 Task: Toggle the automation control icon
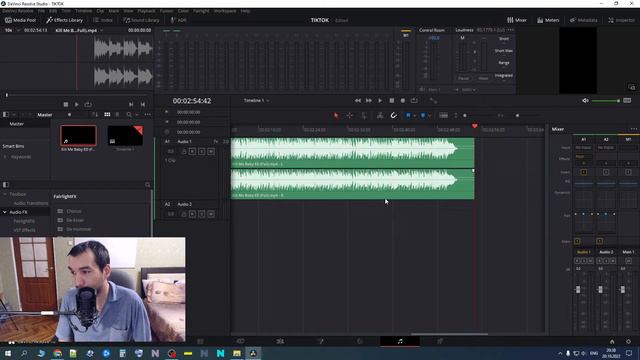pyautogui.click(x=433, y=100)
